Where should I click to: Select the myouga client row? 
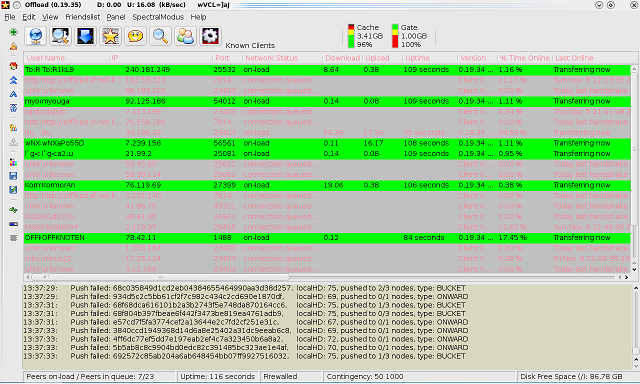[x=327, y=101]
